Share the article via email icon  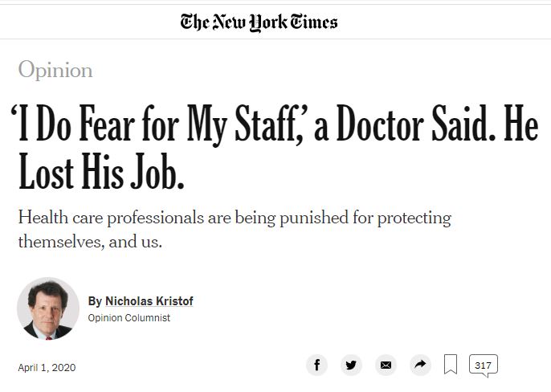386,365
